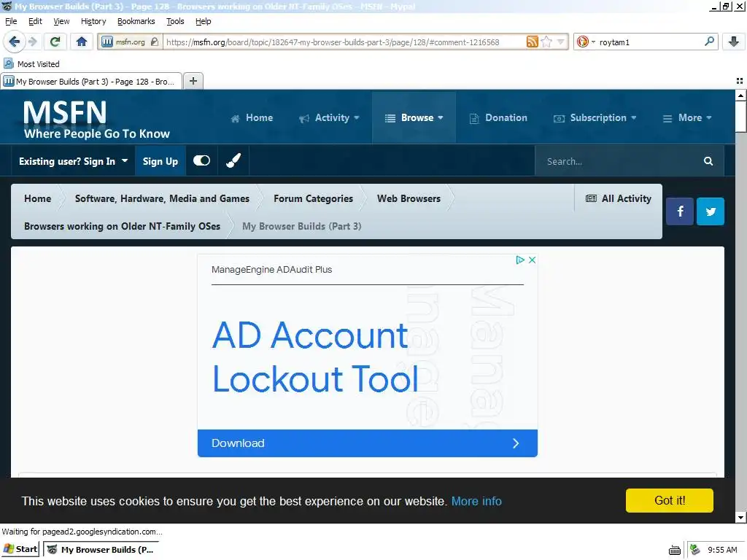Viewport: 747px width, 560px height.
Task: Subscribe via the RSS feed icon
Action: (532, 42)
